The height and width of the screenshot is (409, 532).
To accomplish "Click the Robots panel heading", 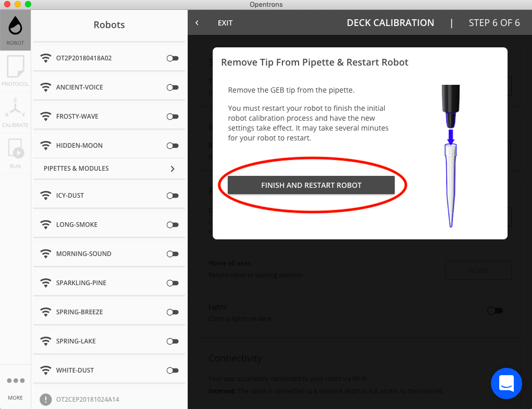I will (109, 25).
